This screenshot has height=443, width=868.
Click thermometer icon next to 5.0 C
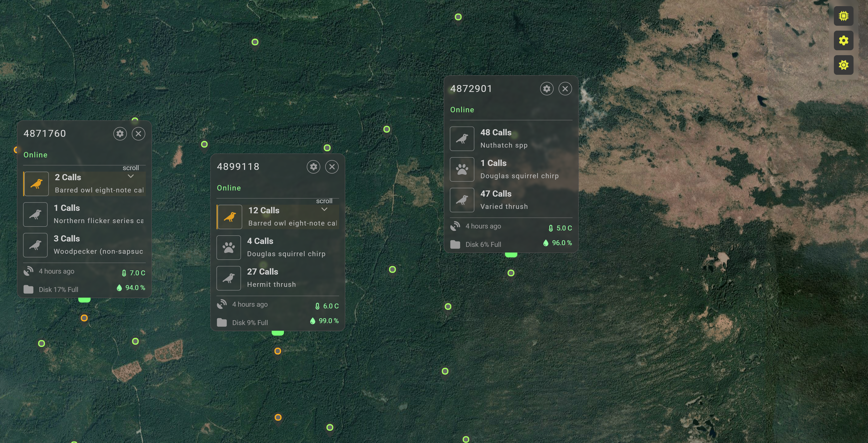click(x=551, y=228)
